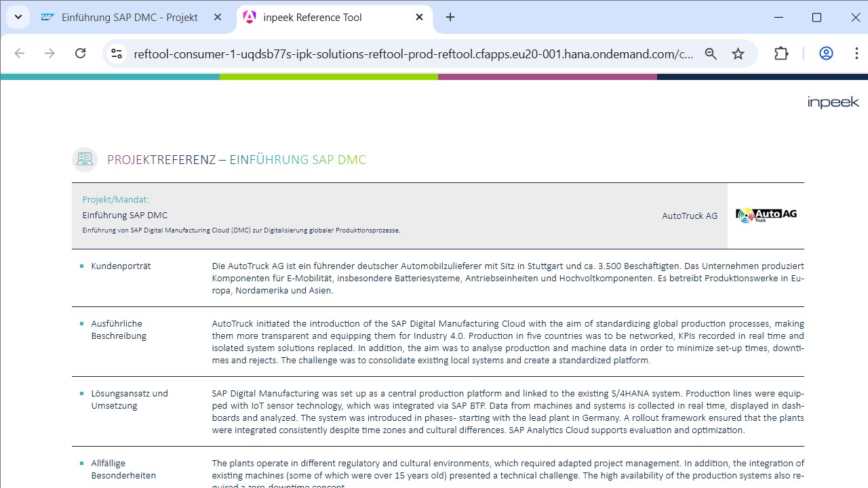
Task: Click the inpeek logo at top right
Action: coord(833,102)
